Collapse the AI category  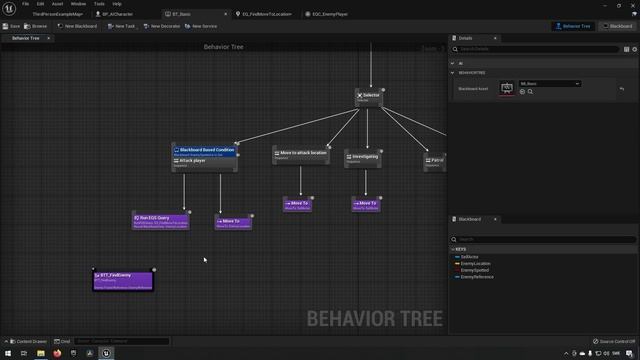[x=453, y=63]
